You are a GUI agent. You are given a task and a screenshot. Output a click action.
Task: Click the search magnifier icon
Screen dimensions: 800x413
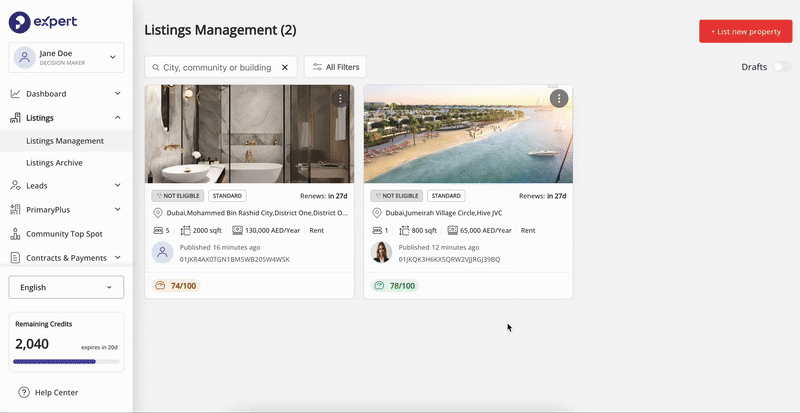pyautogui.click(x=155, y=67)
